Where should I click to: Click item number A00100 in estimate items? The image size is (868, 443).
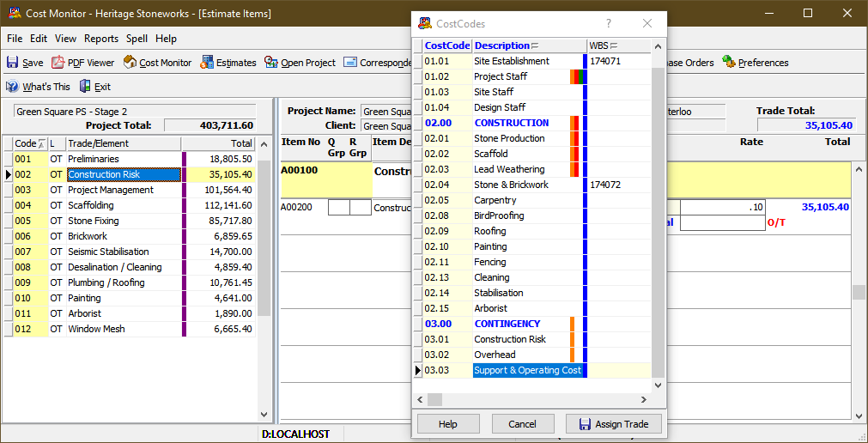click(x=300, y=170)
